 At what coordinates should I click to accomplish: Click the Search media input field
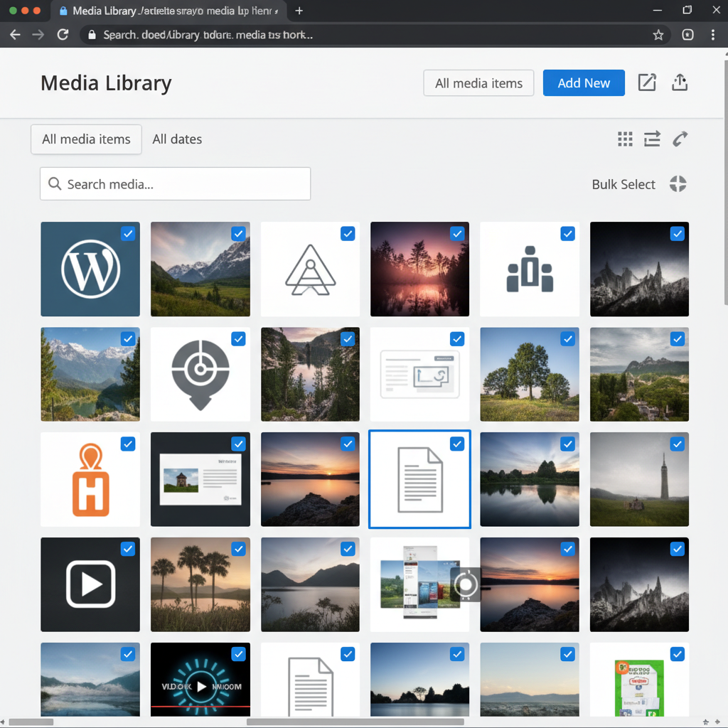(x=176, y=184)
